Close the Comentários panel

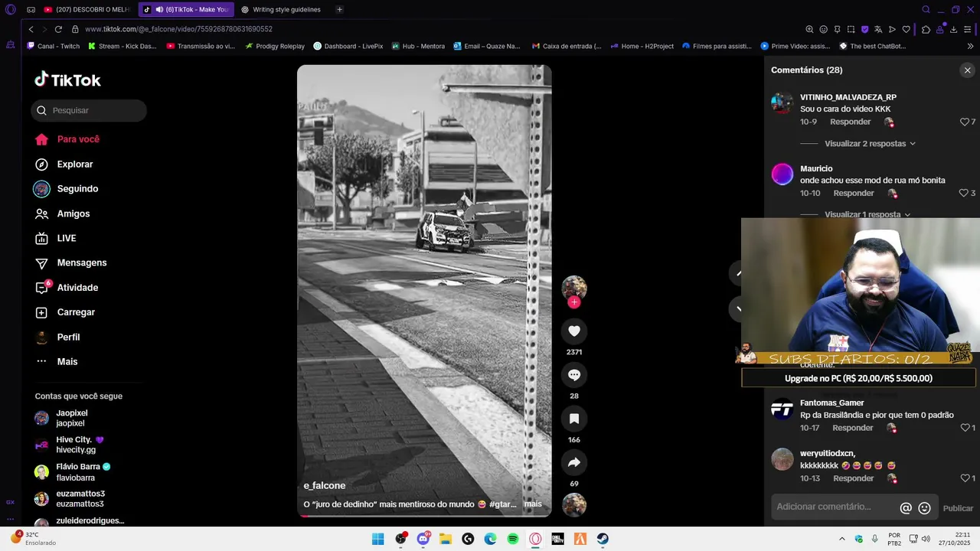click(967, 70)
